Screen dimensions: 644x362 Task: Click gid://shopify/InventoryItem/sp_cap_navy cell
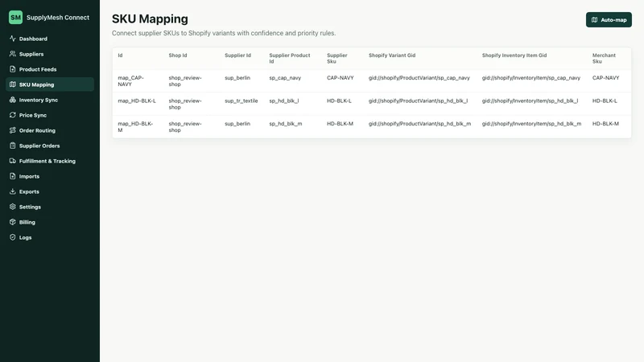(531, 77)
